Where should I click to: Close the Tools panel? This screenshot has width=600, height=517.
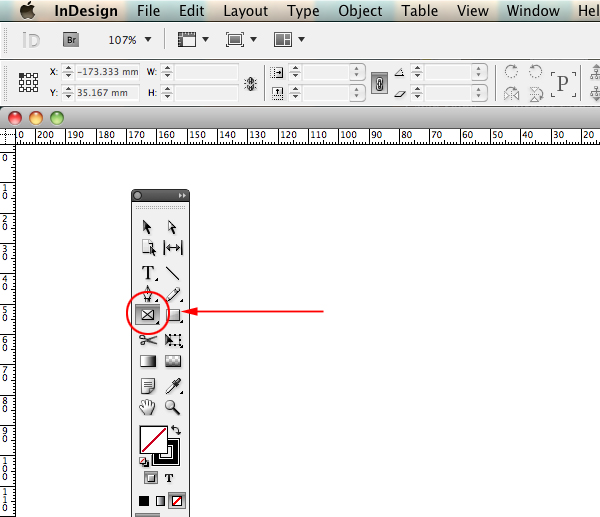(138, 196)
